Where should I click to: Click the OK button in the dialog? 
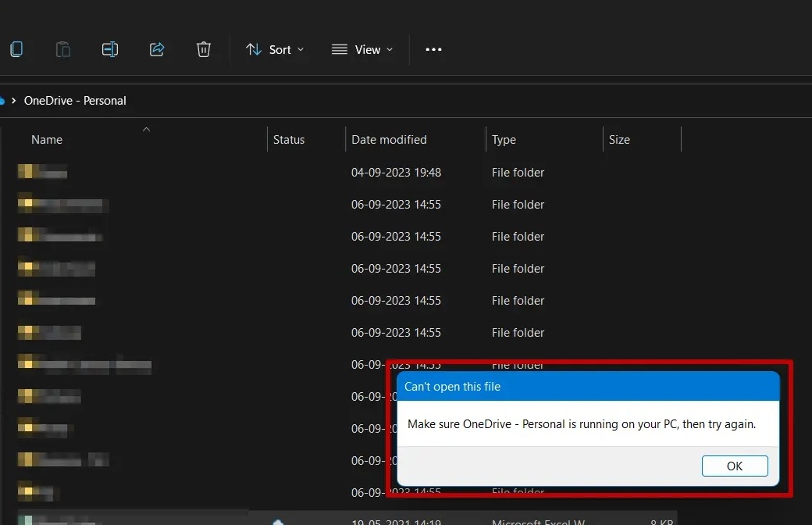[x=735, y=465]
